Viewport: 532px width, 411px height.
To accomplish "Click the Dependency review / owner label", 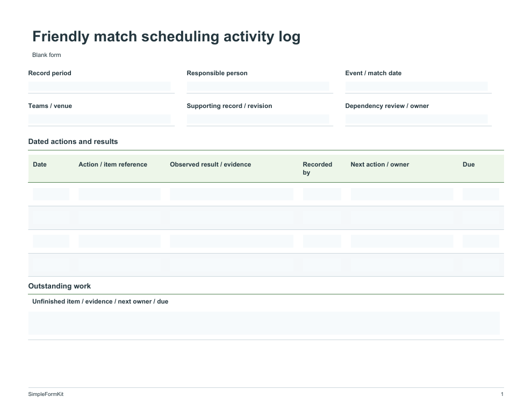I will (x=387, y=106).
